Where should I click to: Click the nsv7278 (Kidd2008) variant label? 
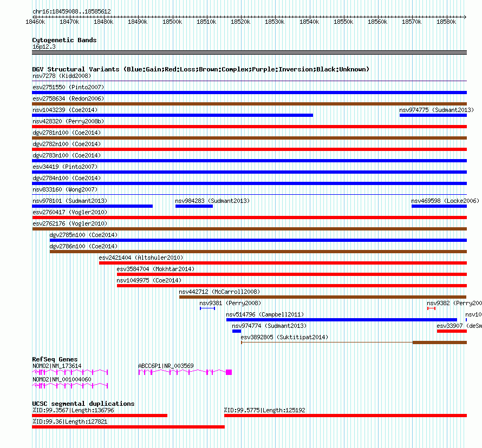pos(62,76)
